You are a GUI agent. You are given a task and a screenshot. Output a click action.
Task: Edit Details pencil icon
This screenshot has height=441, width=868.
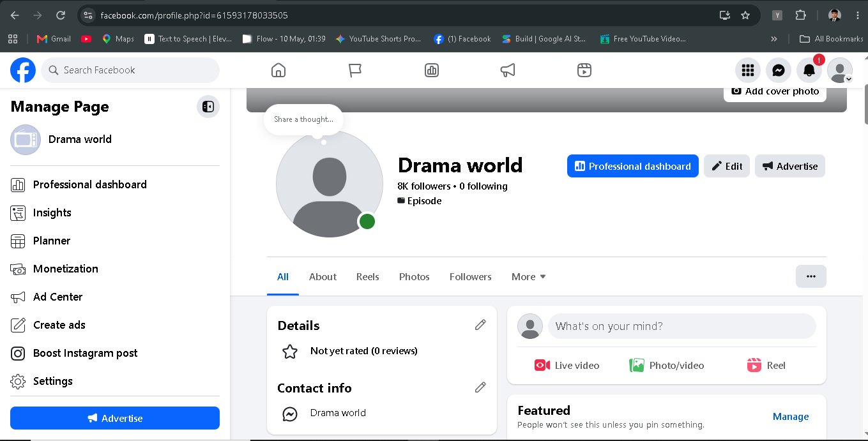pos(480,325)
